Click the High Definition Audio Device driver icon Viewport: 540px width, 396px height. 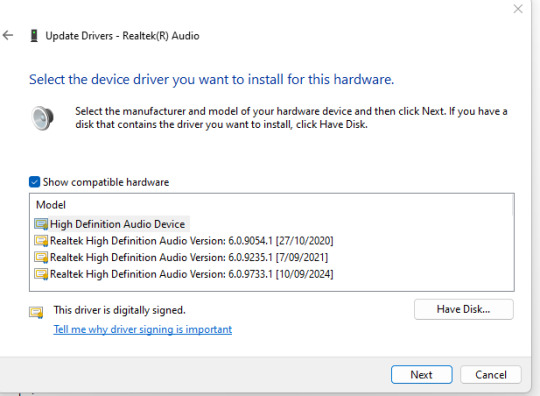[x=41, y=224]
